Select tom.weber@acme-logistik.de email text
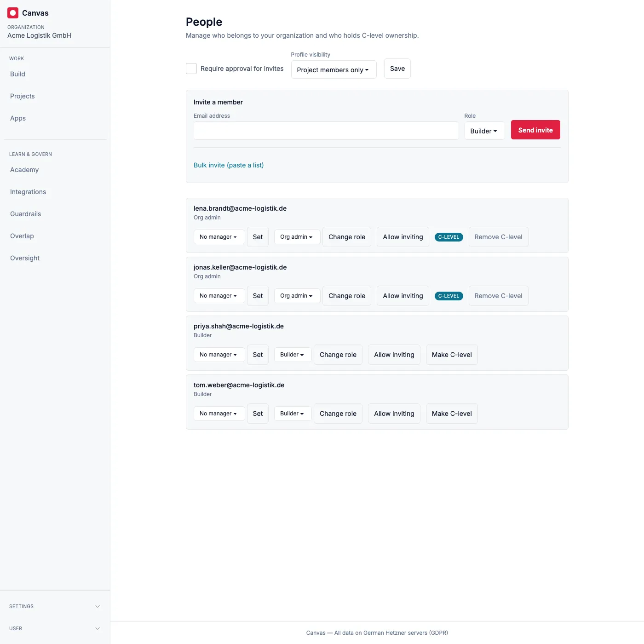644x644 pixels. [x=239, y=385]
